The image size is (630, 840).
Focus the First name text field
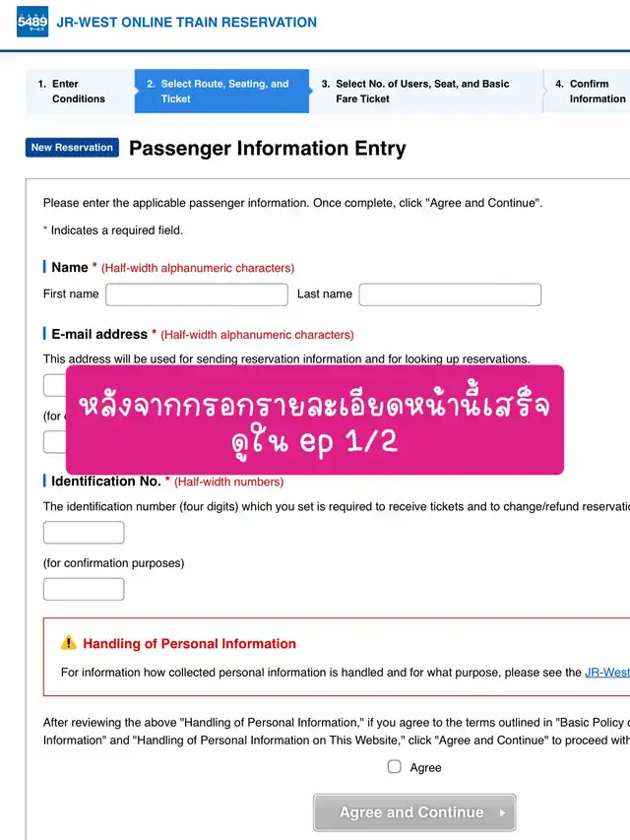[197, 294]
